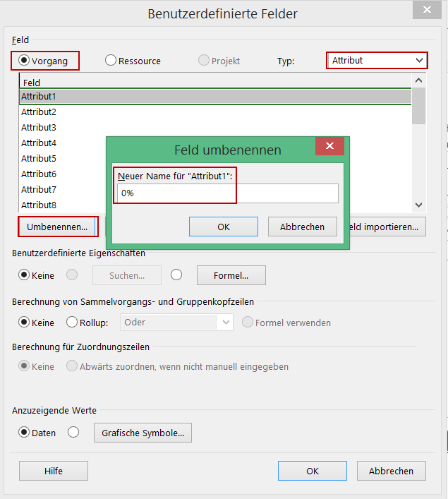Choose Rollup calculation option
Viewport: 448px width, 499px height.
[x=72, y=323]
